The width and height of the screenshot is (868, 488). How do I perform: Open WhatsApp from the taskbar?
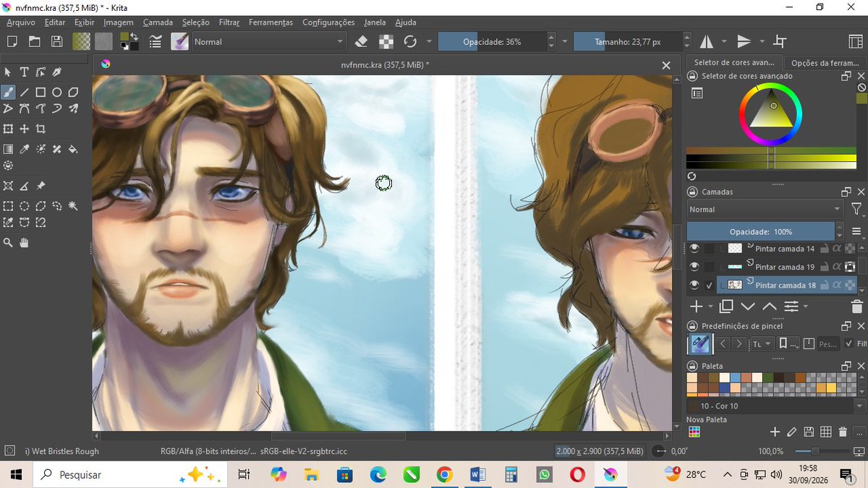pos(544,475)
